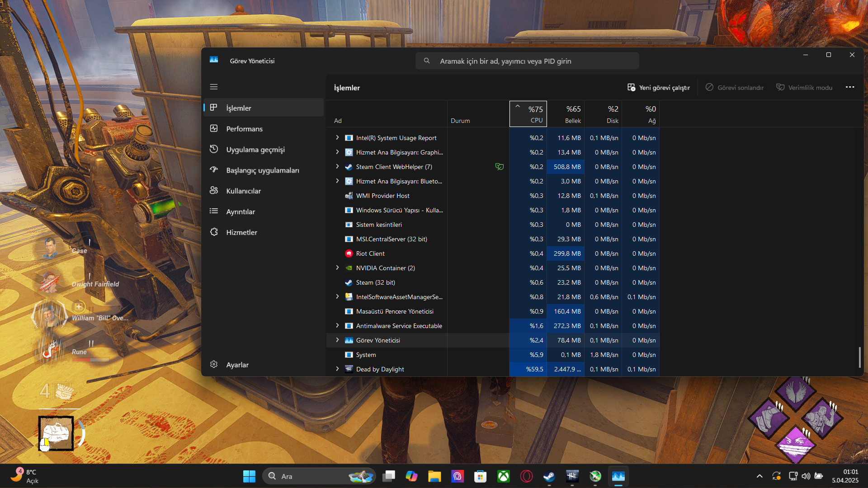
Task: Click the process list vertical scrollbar
Action: tap(859, 357)
